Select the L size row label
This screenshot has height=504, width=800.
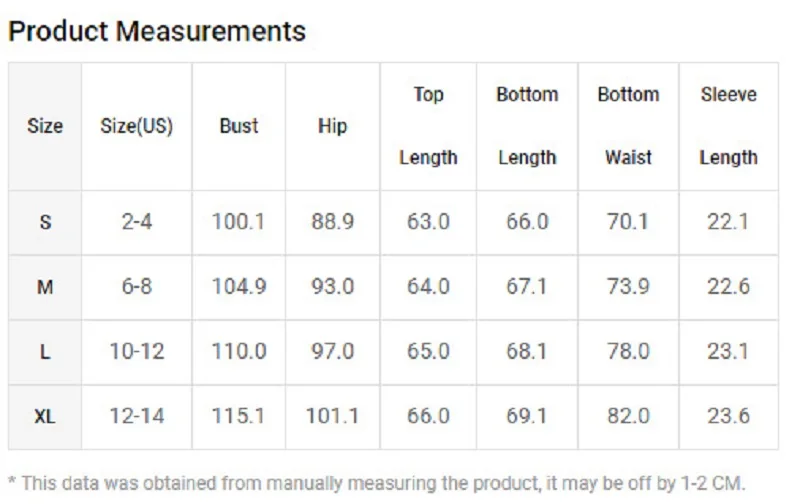click(x=45, y=352)
